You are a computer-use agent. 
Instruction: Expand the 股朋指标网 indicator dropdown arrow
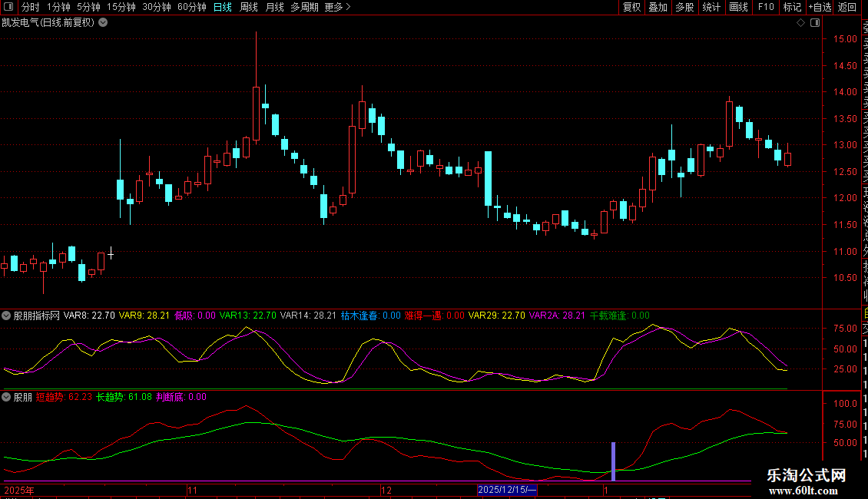click(6, 316)
